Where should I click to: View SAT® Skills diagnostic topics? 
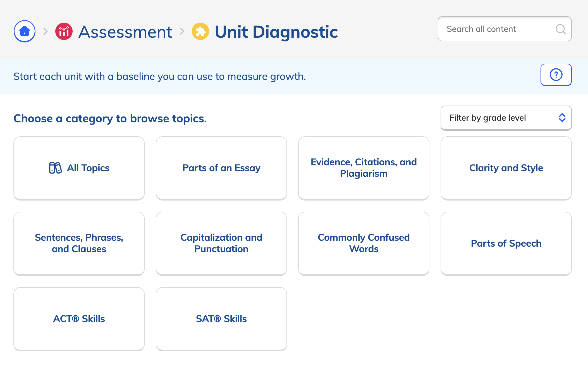click(221, 319)
